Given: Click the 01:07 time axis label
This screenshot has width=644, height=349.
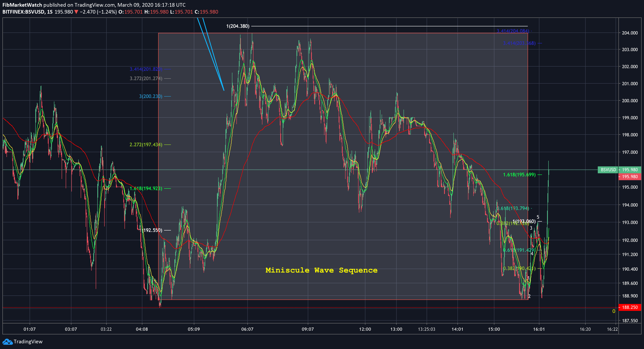Looking at the screenshot, I should 29,329.
